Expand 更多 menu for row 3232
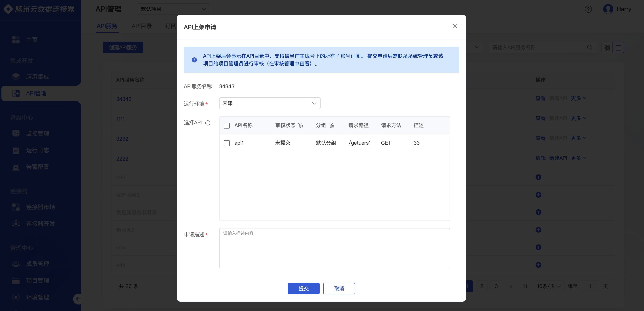 (578, 138)
